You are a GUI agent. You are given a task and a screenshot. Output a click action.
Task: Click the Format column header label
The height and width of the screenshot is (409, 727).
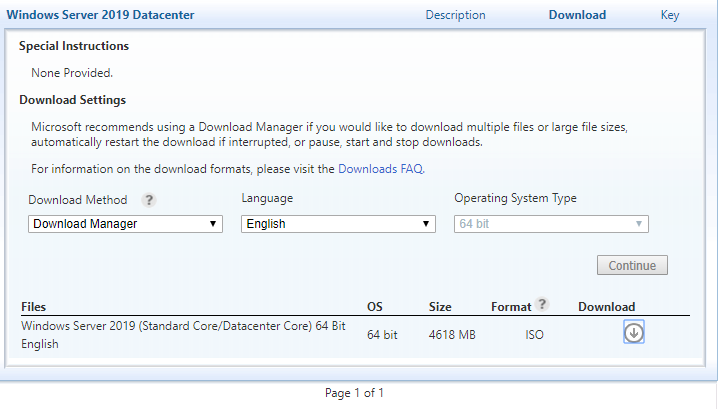pyautogui.click(x=511, y=307)
